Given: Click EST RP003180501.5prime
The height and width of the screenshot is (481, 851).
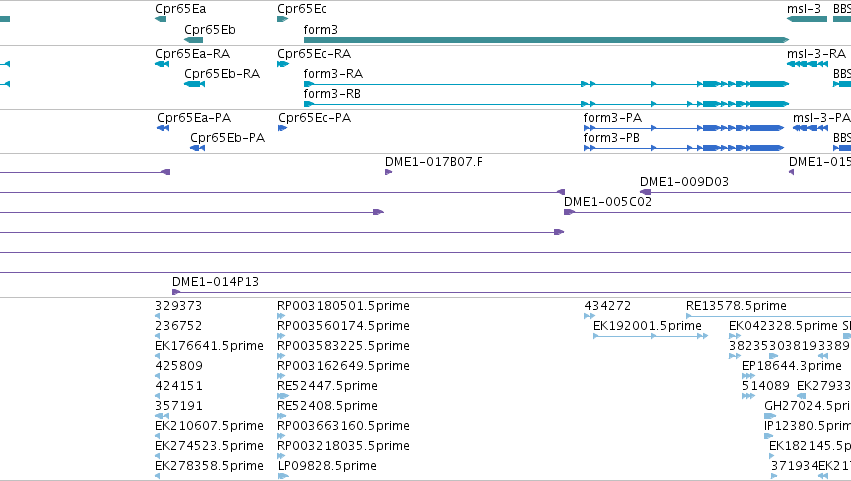Looking at the screenshot, I should coord(343,306).
